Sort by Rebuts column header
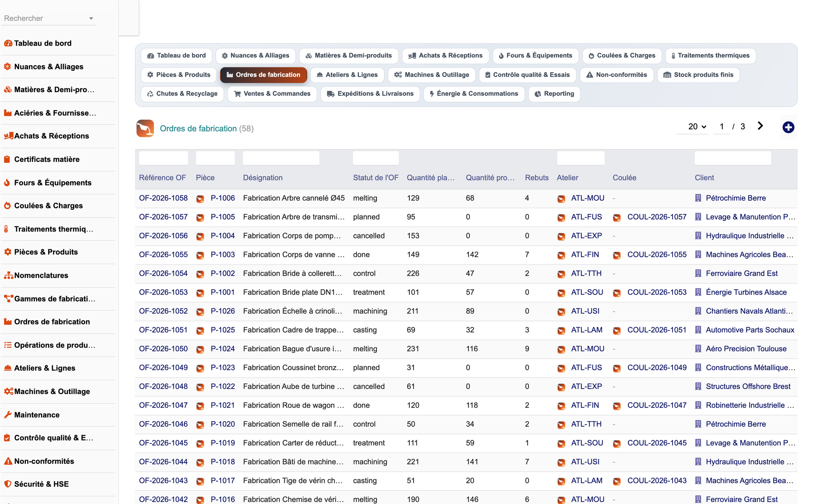 click(x=536, y=177)
